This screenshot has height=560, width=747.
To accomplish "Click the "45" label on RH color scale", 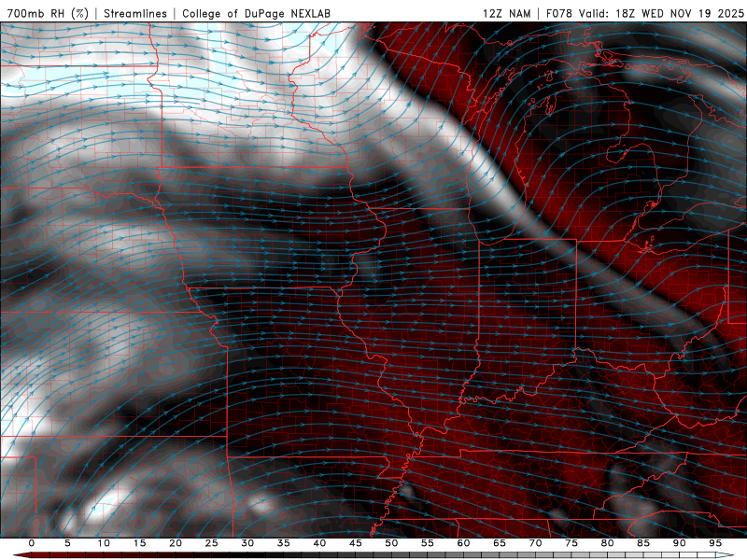I will [x=356, y=543].
